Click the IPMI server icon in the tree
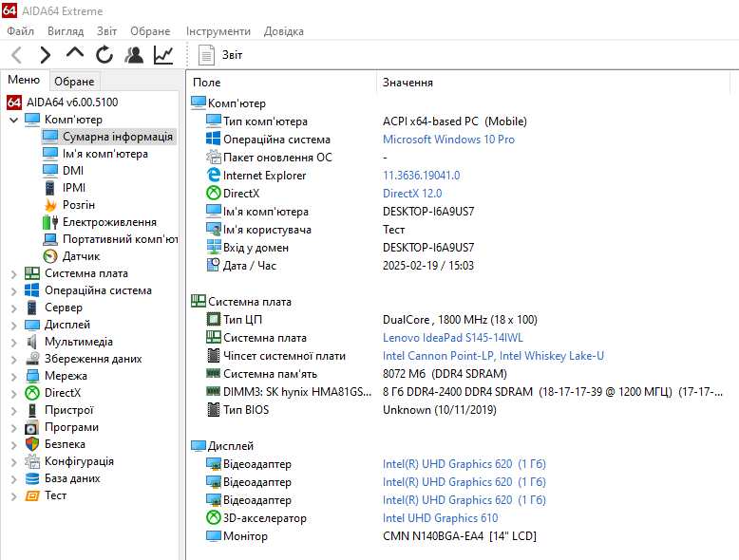This screenshot has height=560, width=739. tap(50, 188)
